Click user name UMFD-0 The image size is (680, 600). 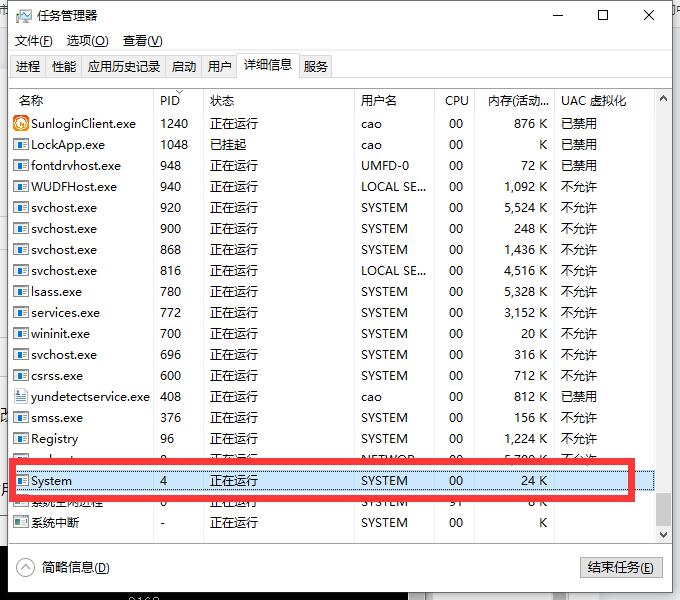pos(385,166)
